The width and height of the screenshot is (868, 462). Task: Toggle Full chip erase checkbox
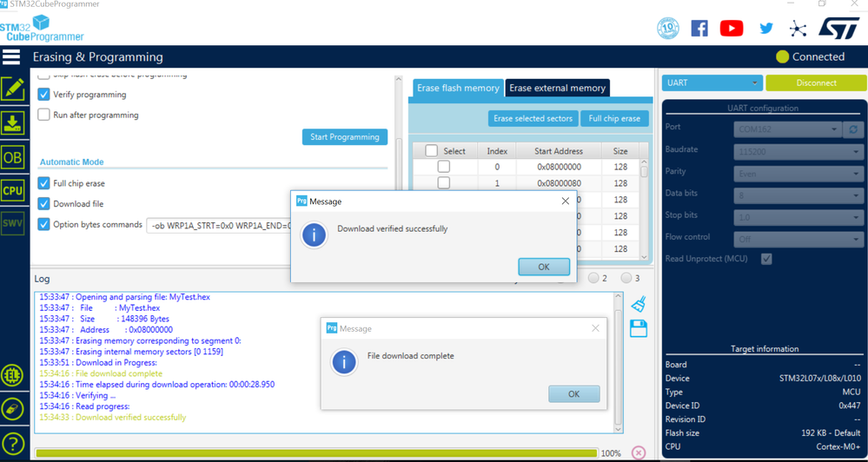click(x=43, y=183)
